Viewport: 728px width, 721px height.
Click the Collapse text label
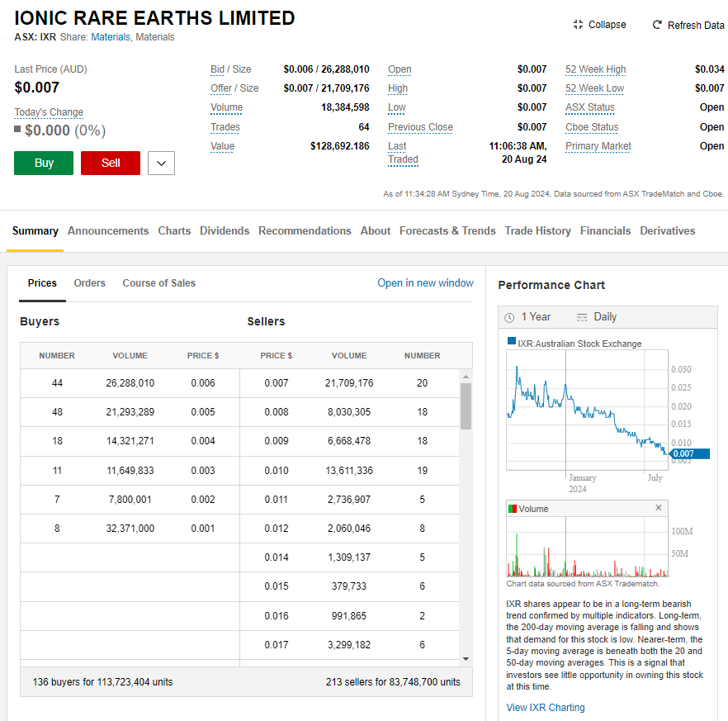pyautogui.click(x=607, y=25)
